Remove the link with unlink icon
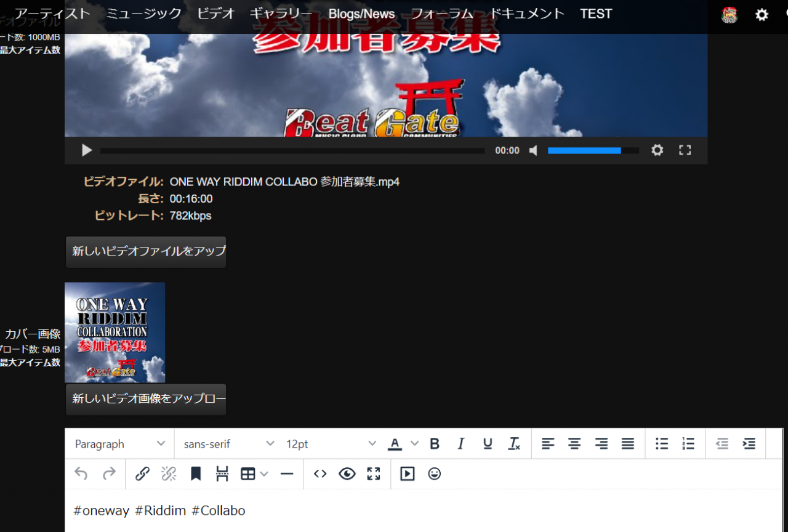Image resolution: width=788 pixels, height=532 pixels. [169, 474]
